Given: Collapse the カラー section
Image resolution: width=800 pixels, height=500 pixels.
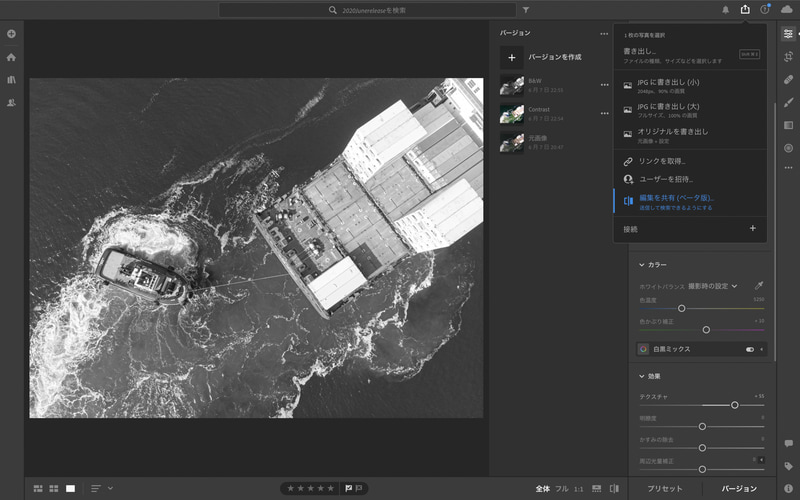Looking at the screenshot, I should tap(642, 265).
